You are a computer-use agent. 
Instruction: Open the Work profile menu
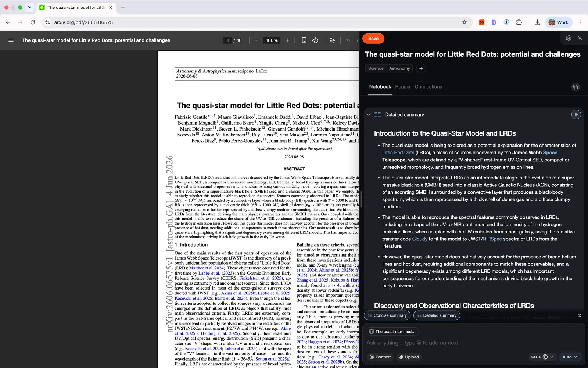click(559, 22)
